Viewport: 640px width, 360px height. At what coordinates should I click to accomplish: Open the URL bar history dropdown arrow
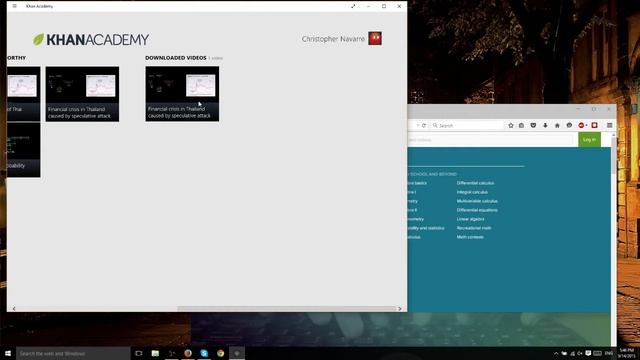coord(418,125)
